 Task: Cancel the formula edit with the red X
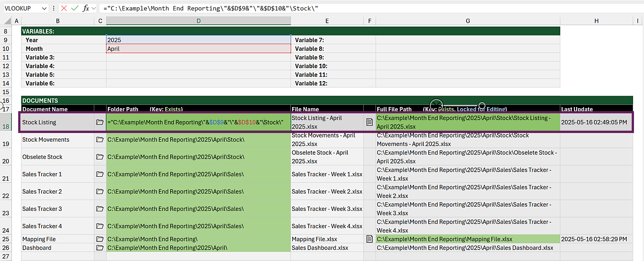point(64,8)
